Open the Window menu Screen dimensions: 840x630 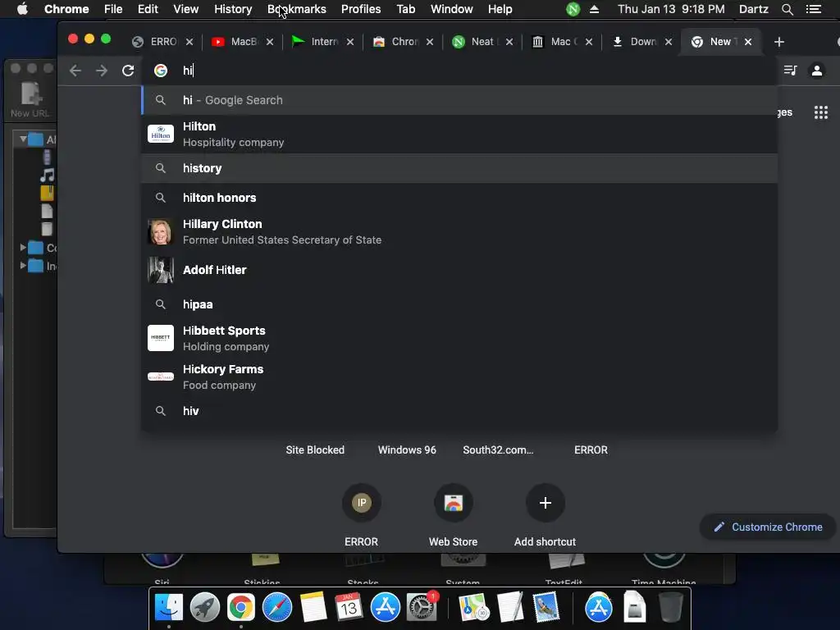pos(452,9)
